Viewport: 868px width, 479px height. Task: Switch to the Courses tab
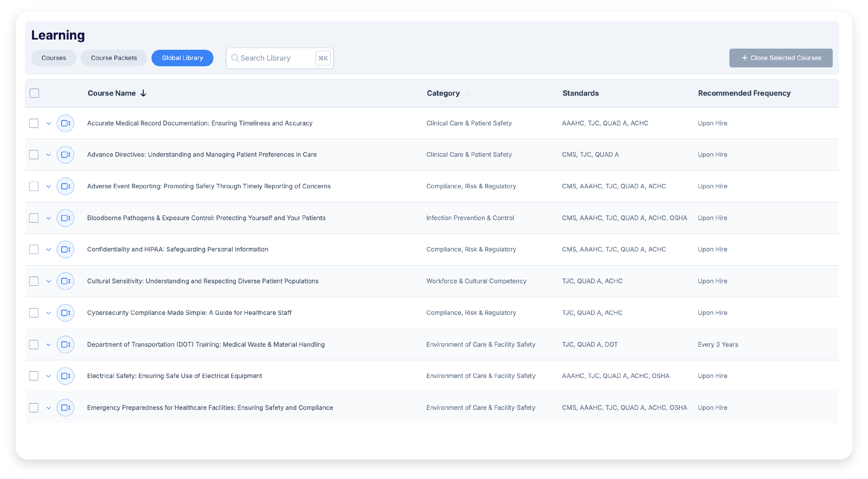(x=54, y=58)
